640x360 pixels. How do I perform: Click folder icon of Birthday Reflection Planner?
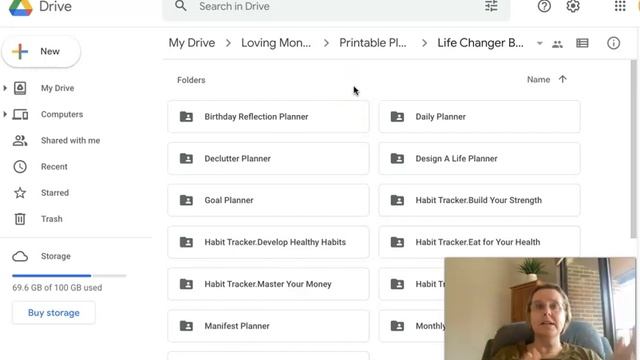pyautogui.click(x=186, y=116)
